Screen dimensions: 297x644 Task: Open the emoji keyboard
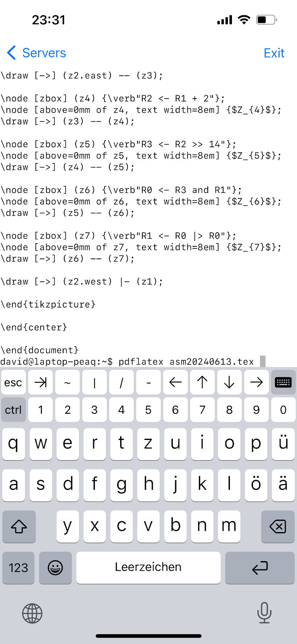[x=55, y=568]
